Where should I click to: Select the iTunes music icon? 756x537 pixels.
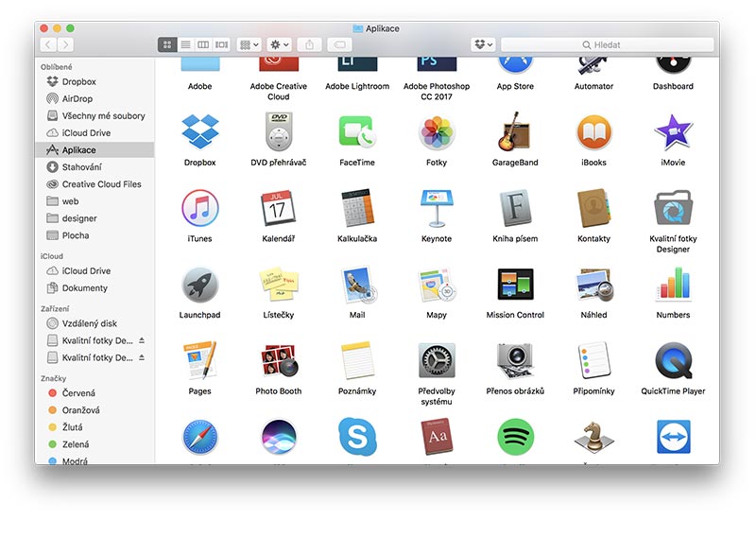(x=199, y=207)
